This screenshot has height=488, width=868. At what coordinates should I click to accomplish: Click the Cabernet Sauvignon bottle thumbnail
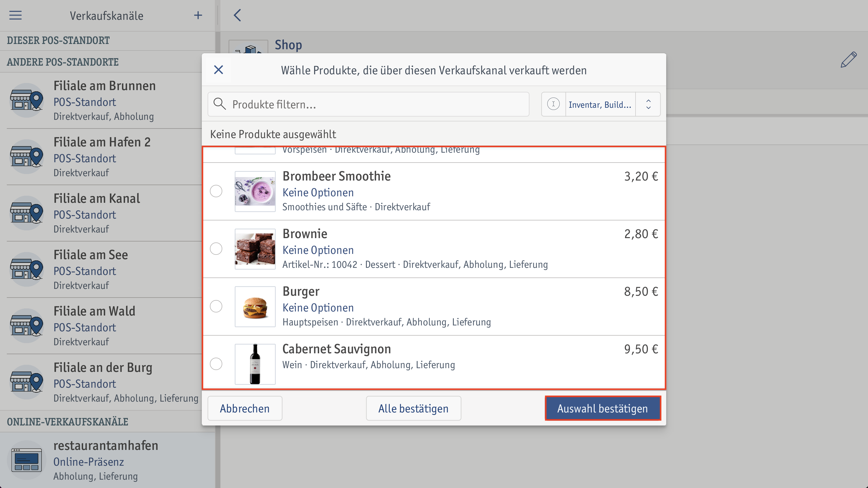pyautogui.click(x=255, y=364)
